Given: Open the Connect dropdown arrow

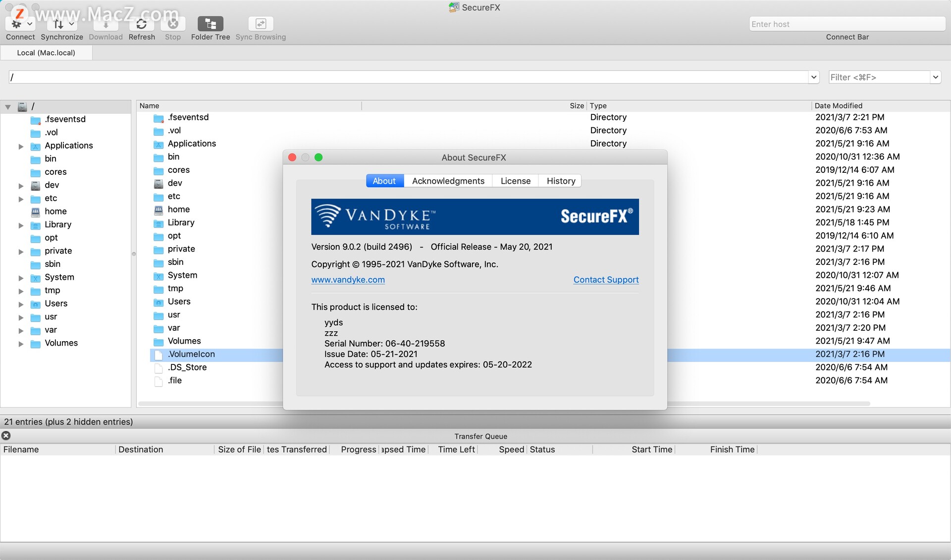Looking at the screenshot, I should pos(30,24).
